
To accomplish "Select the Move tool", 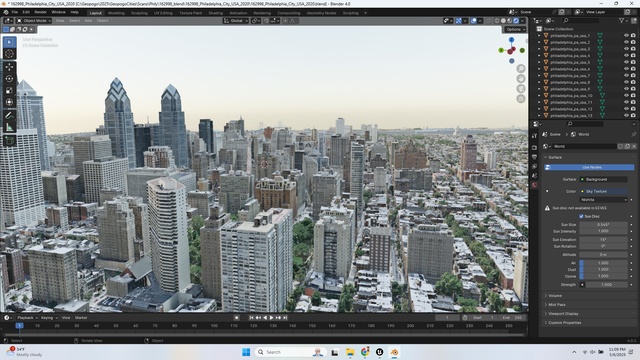I will point(9,67).
